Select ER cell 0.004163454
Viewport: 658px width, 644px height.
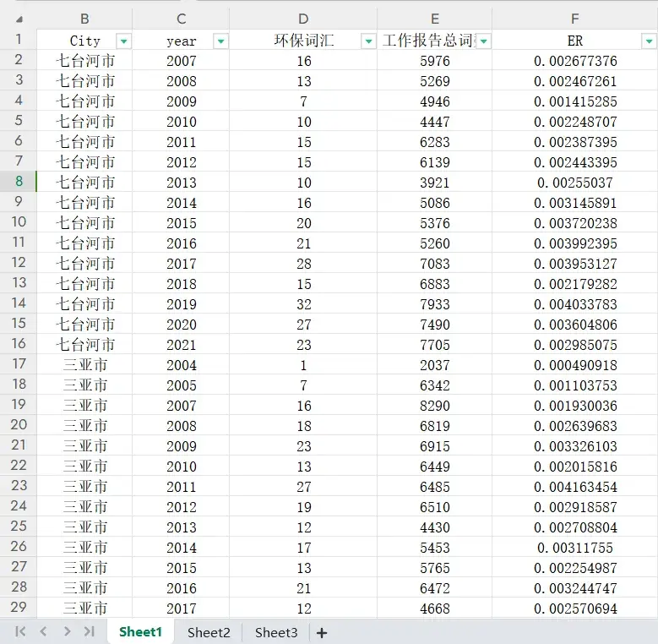(575, 487)
